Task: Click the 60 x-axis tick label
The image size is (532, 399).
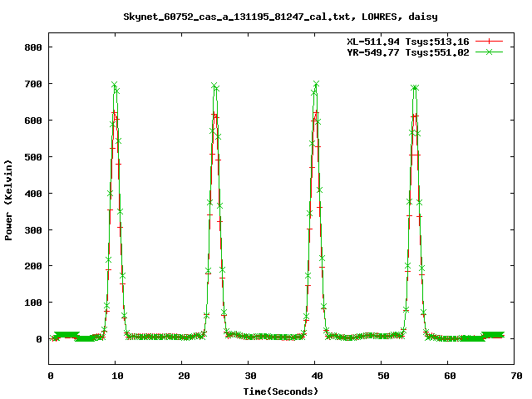Action: point(450,376)
